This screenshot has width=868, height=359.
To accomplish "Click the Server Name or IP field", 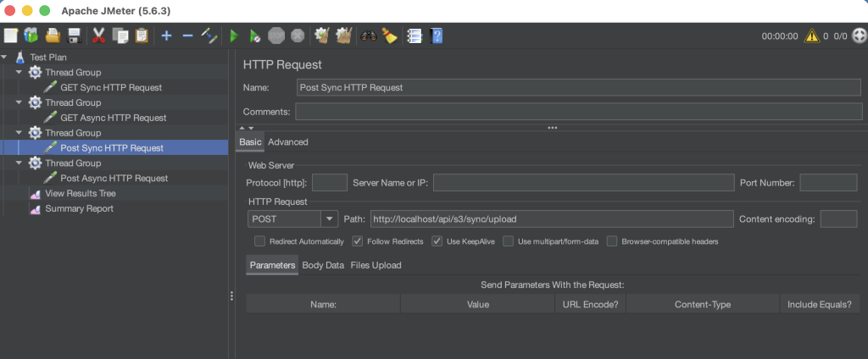I will pos(583,183).
